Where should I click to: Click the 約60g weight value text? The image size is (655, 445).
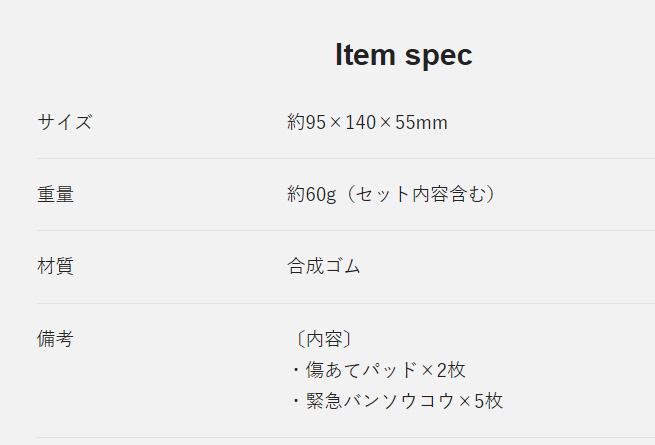(312, 194)
